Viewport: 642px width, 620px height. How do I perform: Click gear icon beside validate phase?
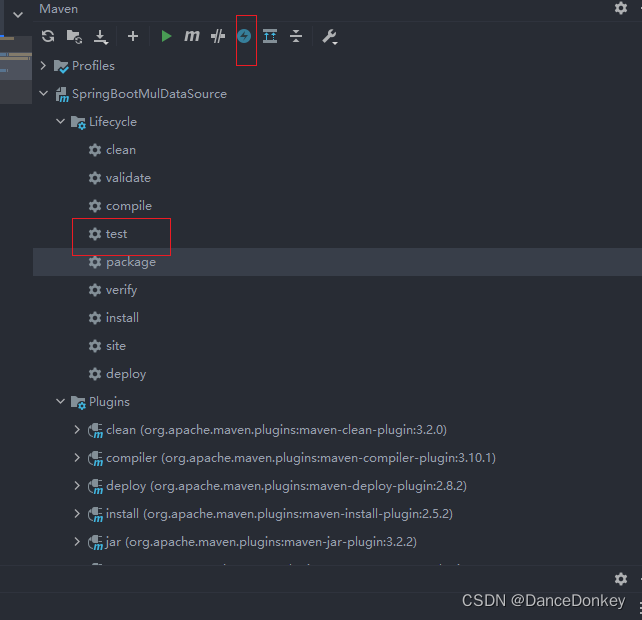coord(95,178)
